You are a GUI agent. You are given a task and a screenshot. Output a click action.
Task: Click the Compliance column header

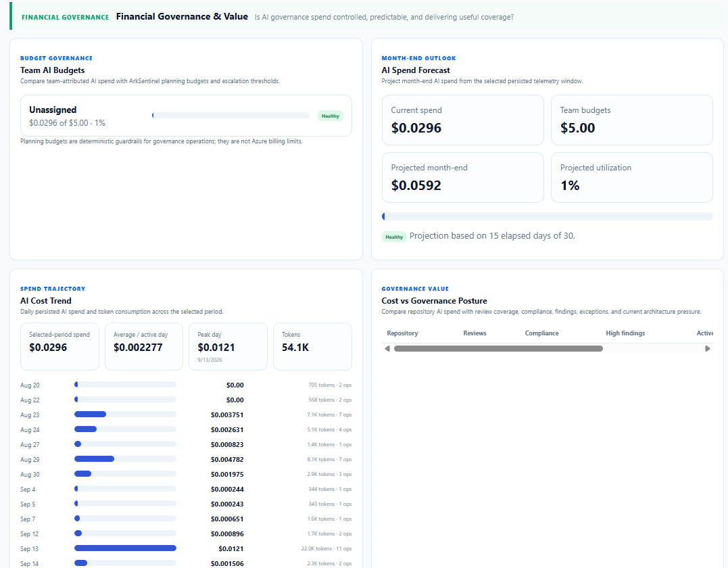541,333
